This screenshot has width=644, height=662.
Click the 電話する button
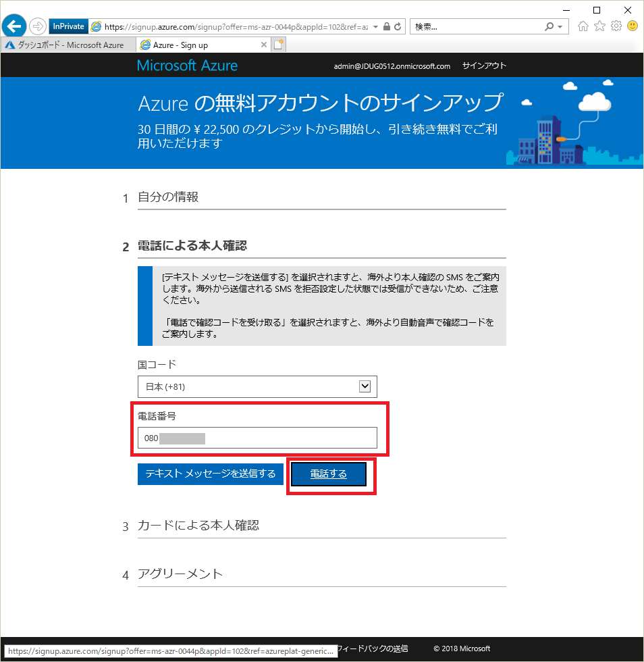point(328,474)
